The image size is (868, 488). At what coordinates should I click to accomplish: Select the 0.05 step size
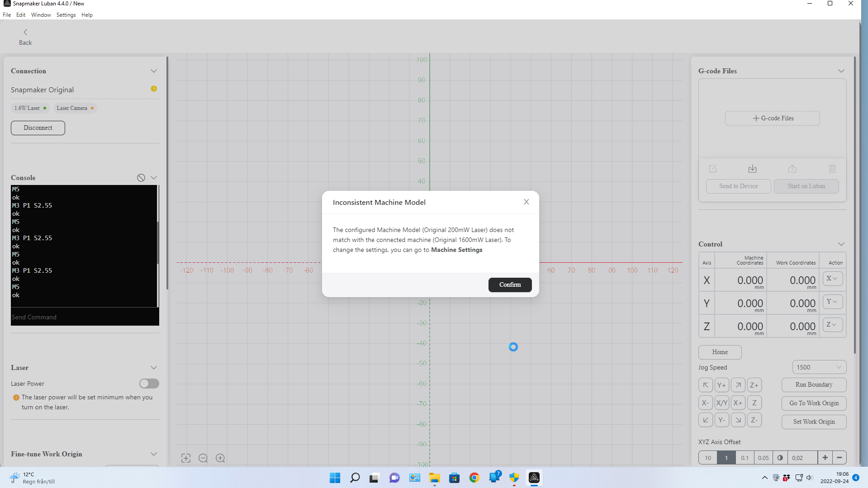[764, 458]
